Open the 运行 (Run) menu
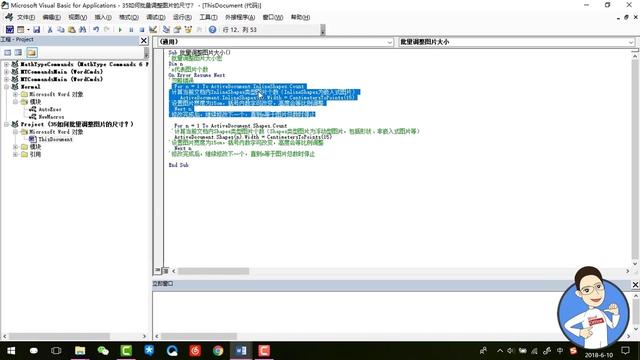The image size is (640, 360). point(182,17)
